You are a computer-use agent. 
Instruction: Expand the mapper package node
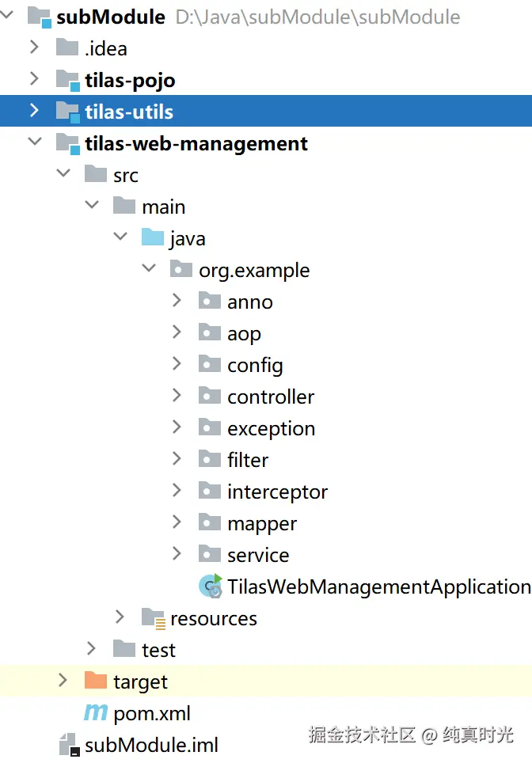(177, 522)
